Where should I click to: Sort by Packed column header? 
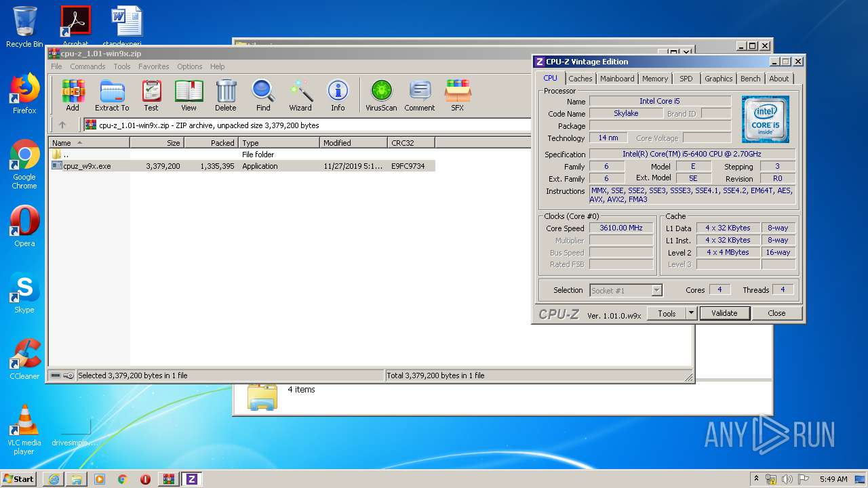tap(211, 143)
